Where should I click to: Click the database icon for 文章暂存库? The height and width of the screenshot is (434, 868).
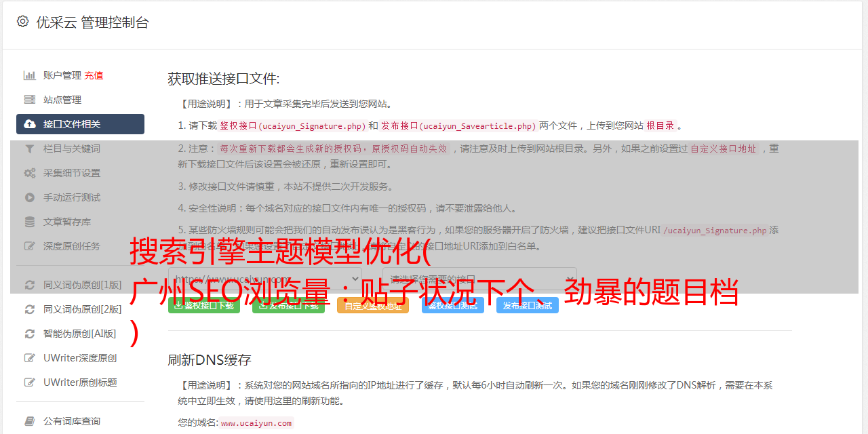click(x=30, y=222)
